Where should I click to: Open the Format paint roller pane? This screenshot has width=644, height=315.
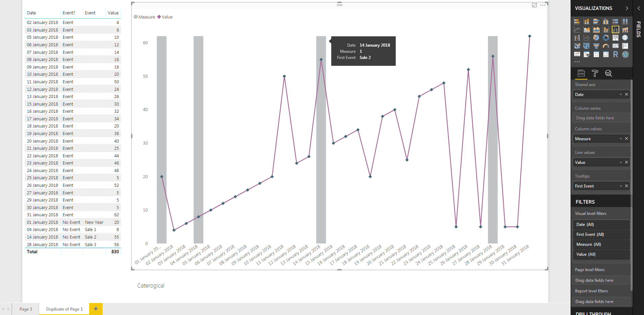click(595, 73)
